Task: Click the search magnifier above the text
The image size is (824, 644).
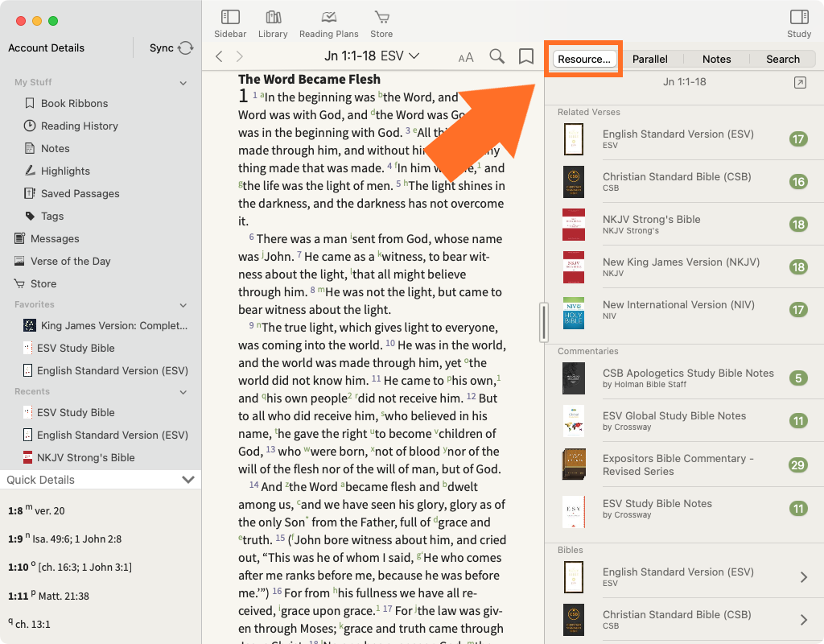Action: click(497, 56)
